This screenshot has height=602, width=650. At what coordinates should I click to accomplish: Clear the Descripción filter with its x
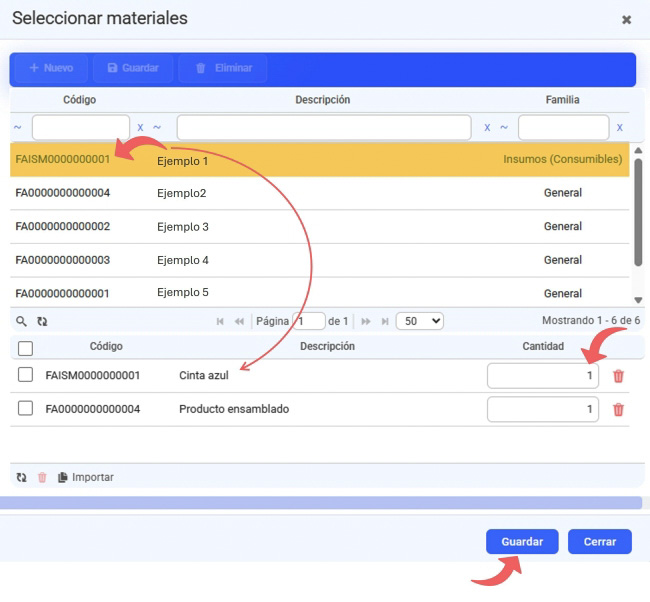[487, 128]
